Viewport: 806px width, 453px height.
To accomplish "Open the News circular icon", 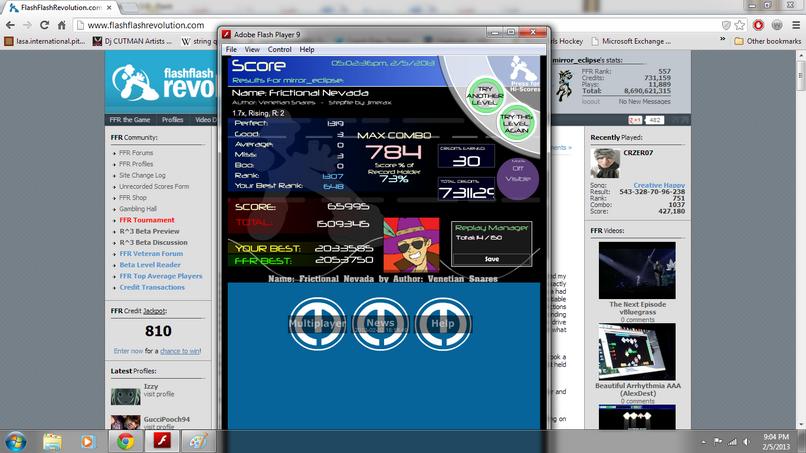I will point(380,323).
